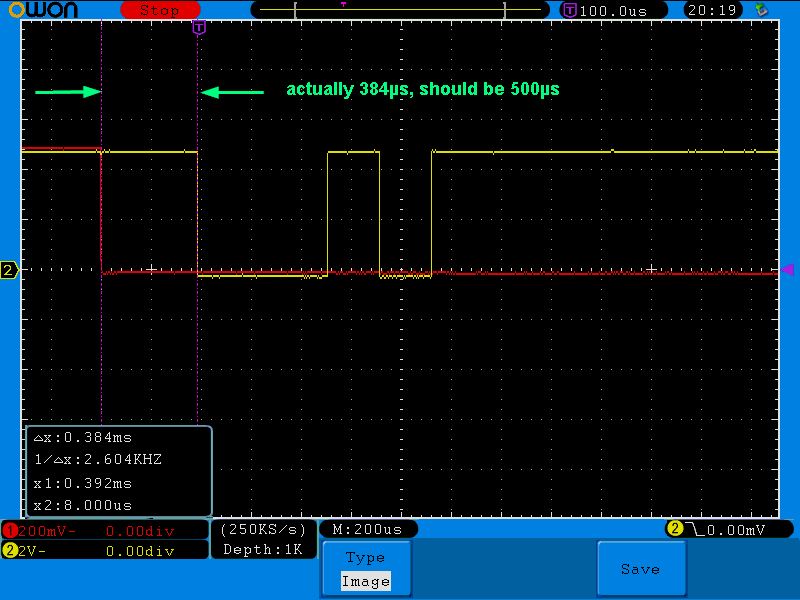
Task: Click the red channel 1 number badge
Action: pos(10,531)
